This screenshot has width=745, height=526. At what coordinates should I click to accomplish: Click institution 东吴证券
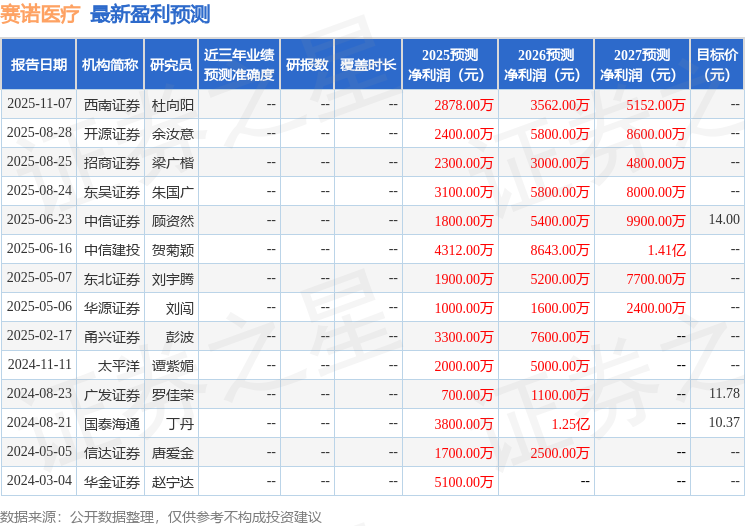[x=112, y=192]
